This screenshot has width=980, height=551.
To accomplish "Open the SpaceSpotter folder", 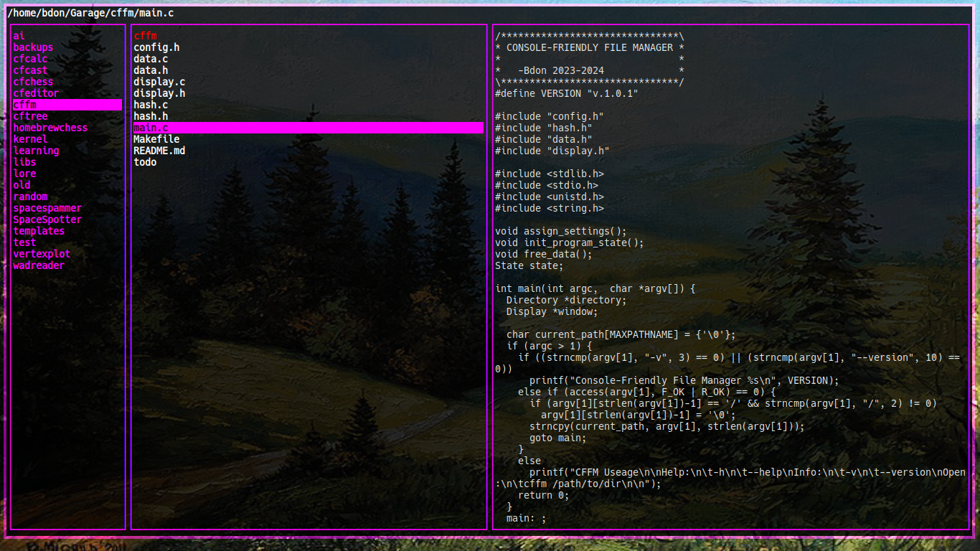I will point(47,220).
